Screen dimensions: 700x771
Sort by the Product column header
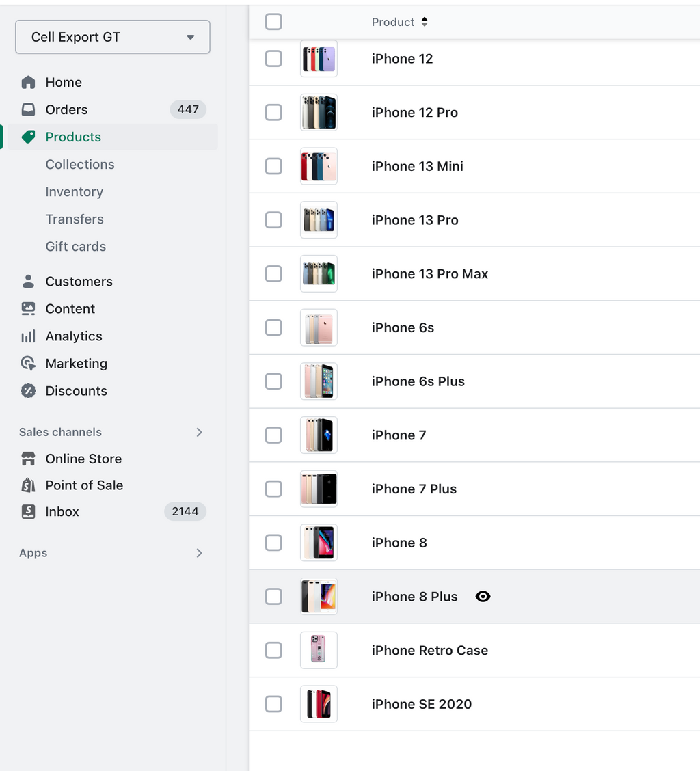pos(399,22)
